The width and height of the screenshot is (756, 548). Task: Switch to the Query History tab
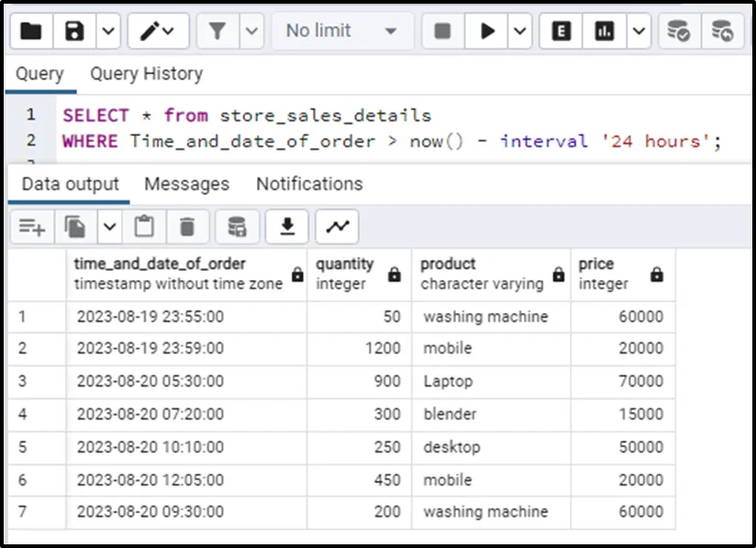click(146, 74)
